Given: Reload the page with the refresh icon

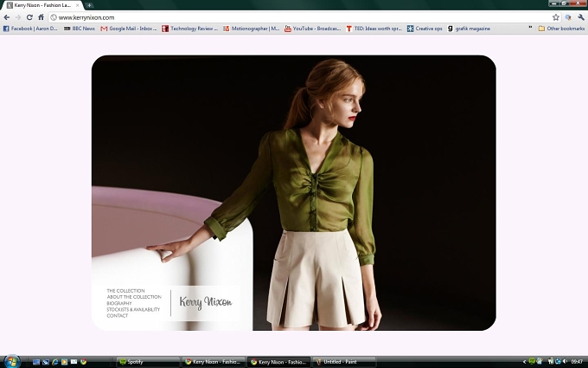Looking at the screenshot, I should [29, 17].
